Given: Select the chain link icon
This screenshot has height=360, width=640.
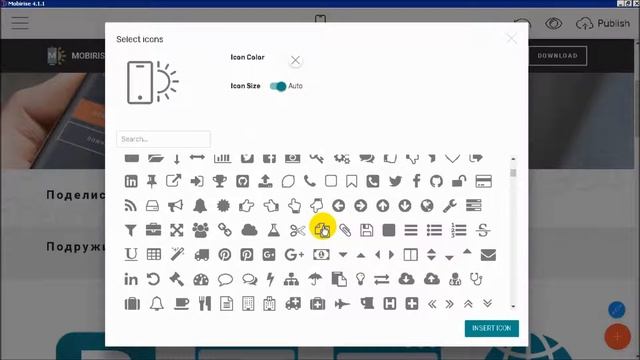Looking at the screenshot, I should coord(224,230).
